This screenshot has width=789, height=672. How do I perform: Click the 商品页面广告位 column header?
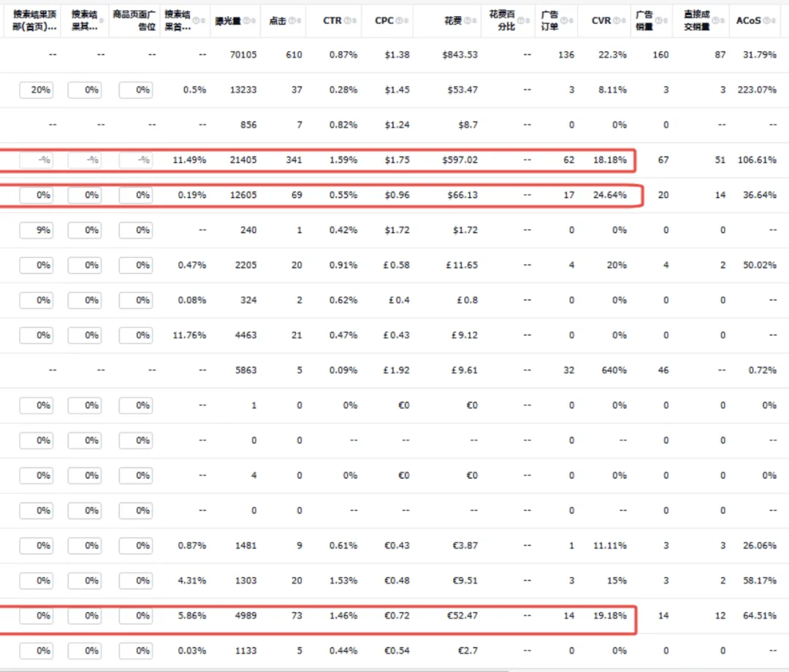click(x=134, y=20)
